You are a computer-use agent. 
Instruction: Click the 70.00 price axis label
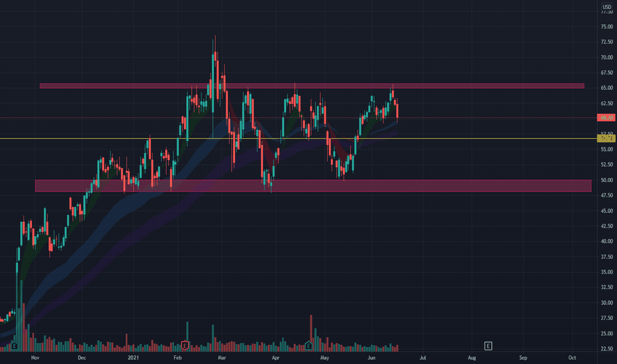pyautogui.click(x=606, y=58)
